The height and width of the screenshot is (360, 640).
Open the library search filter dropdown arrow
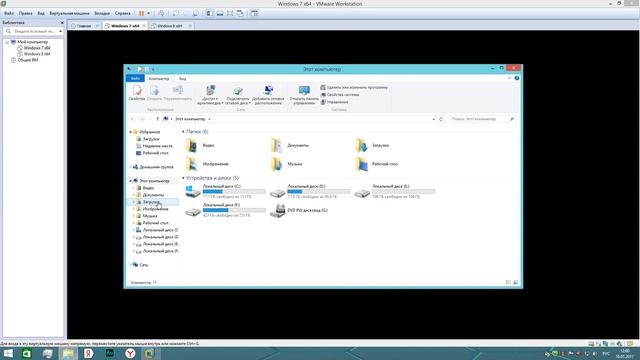click(x=60, y=31)
